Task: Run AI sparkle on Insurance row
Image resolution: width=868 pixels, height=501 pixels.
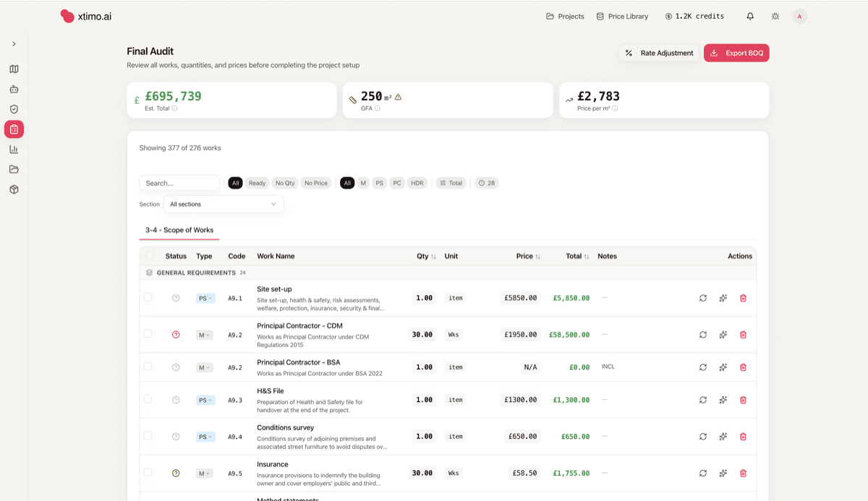Action: (x=723, y=474)
